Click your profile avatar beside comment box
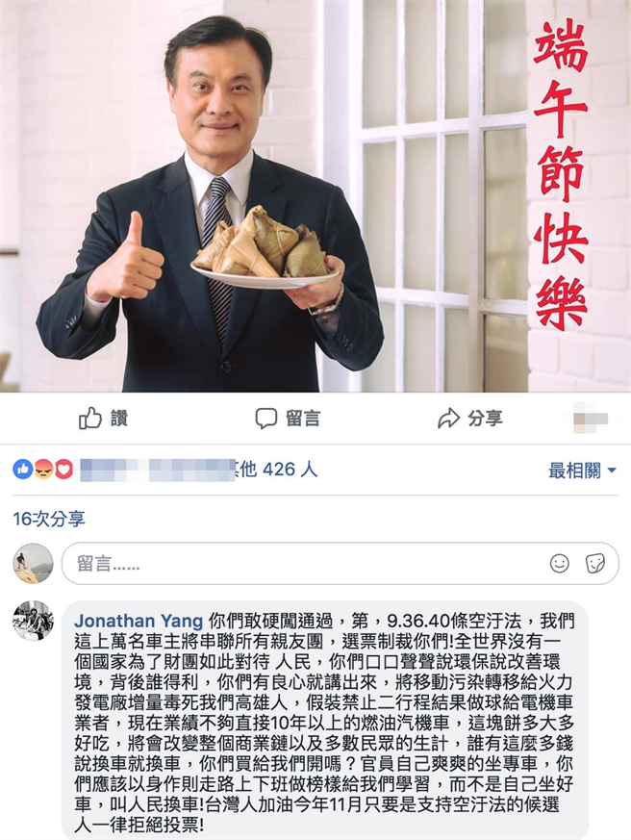Image resolution: width=631 pixels, height=840 pixels. 34,563
